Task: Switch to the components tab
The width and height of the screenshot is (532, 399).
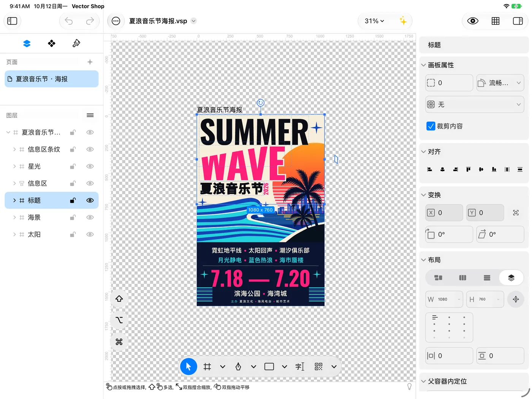Action: [52, 44]
